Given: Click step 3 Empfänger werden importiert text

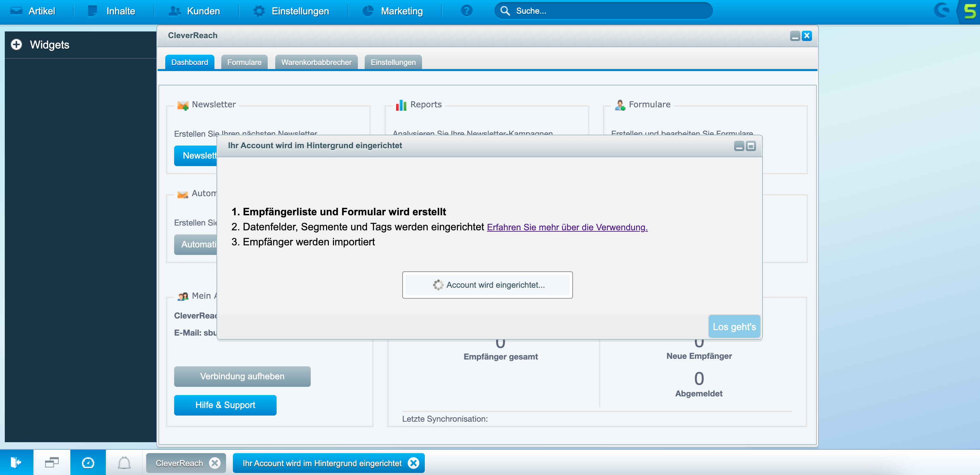Looking at the screenshot, I should tap(309, 242).
